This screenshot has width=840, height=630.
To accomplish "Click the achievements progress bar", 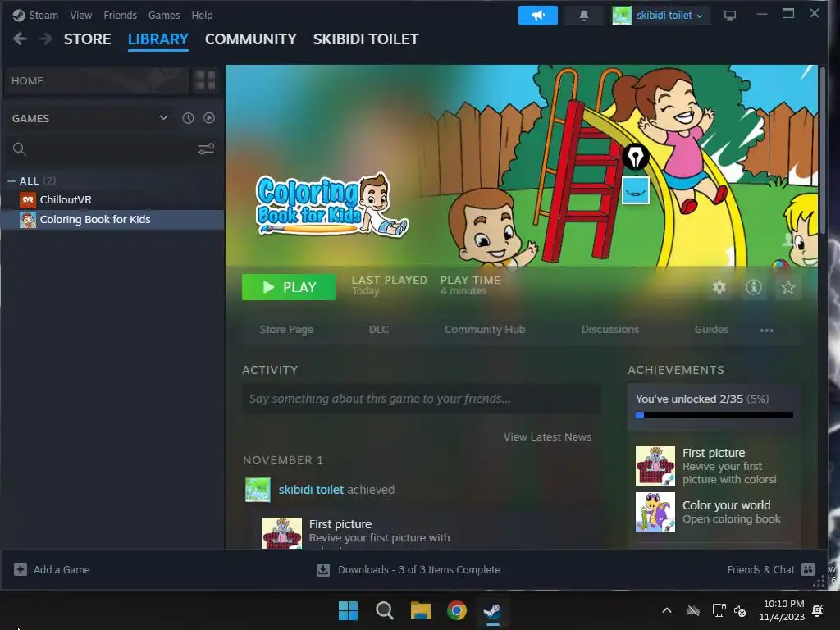I will 714,415.
